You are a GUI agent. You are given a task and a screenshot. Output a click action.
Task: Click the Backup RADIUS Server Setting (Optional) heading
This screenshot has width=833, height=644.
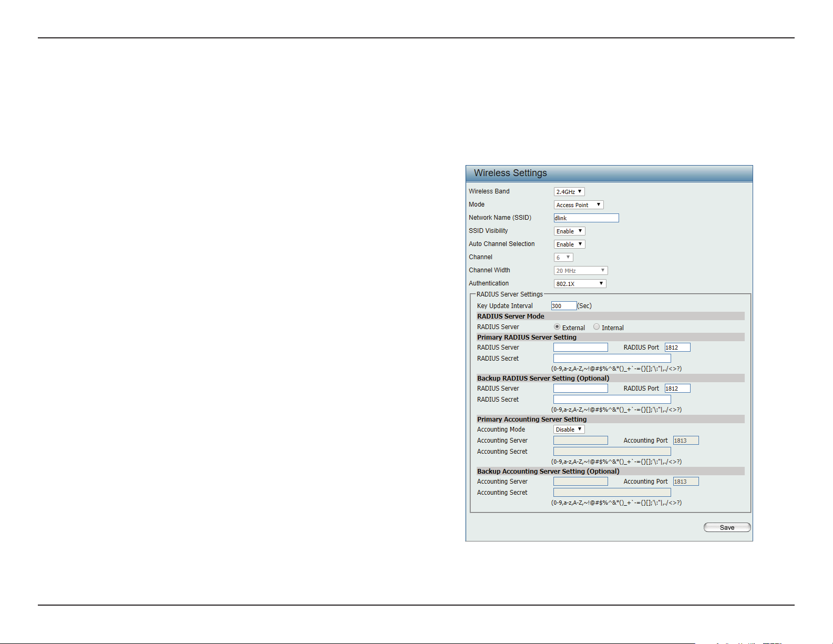pos(543,379)
